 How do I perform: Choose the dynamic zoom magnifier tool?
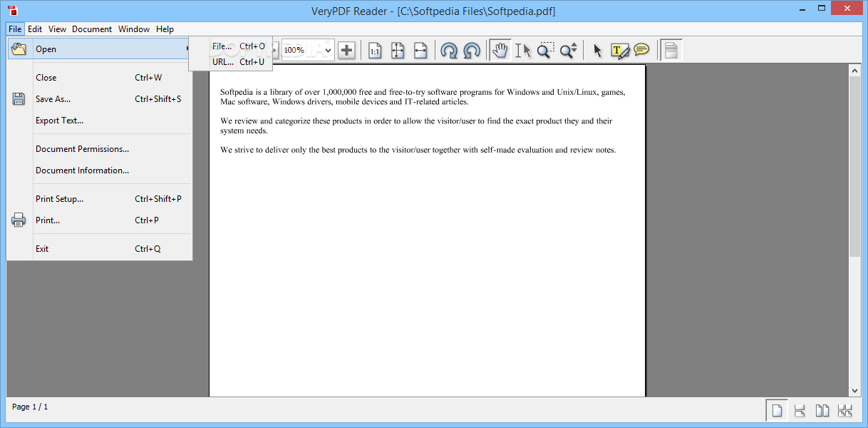[569, 50]
